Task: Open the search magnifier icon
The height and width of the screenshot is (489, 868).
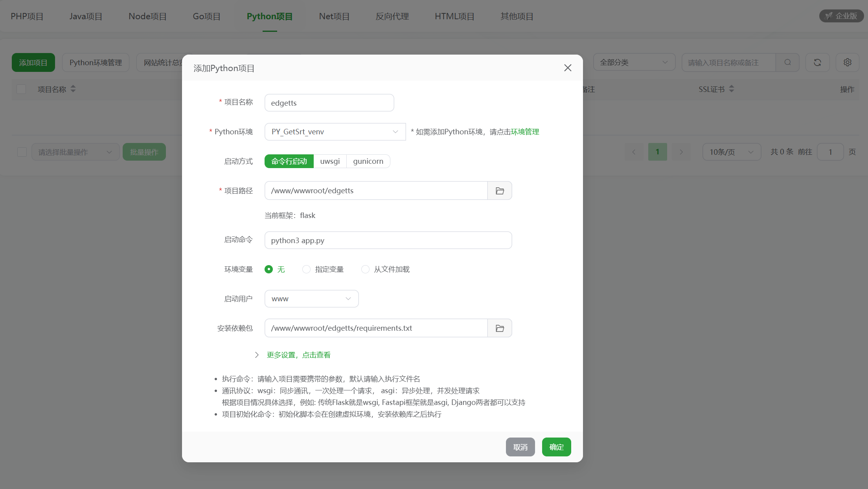Action: click(788, 62)
